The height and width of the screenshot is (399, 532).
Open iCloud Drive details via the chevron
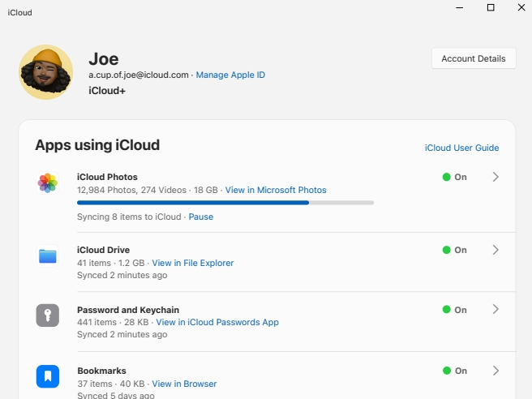point(496,250)
